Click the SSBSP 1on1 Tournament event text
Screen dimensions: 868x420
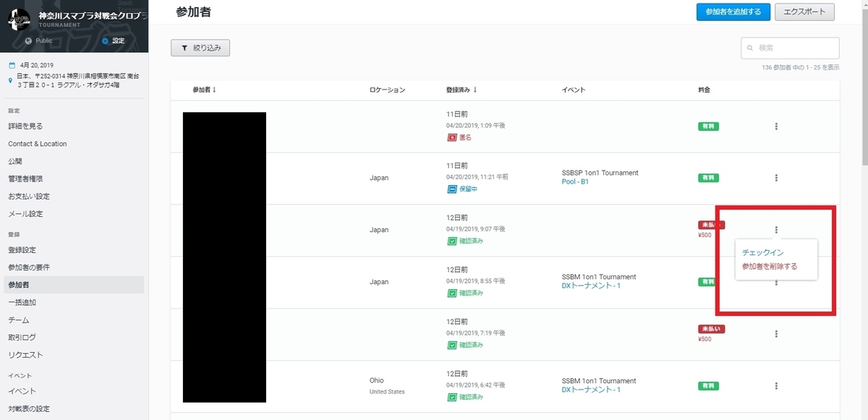coord(600,173)
